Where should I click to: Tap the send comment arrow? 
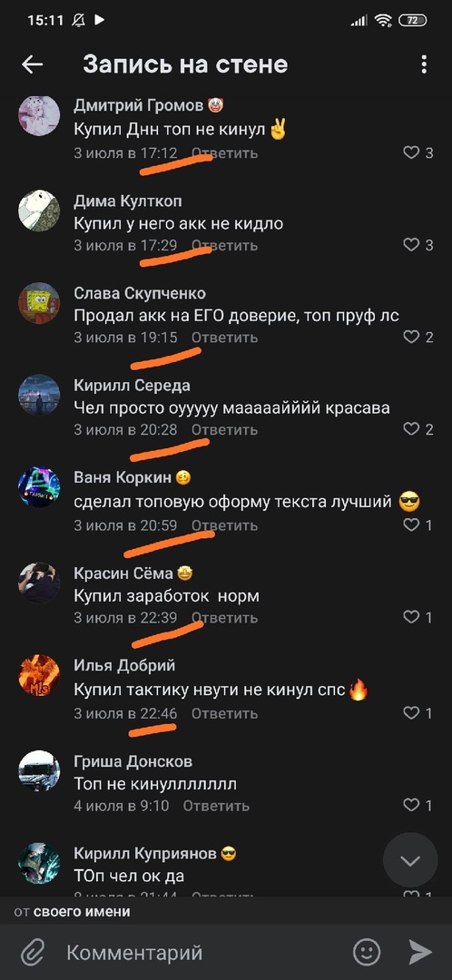click(x=421, y=952)
